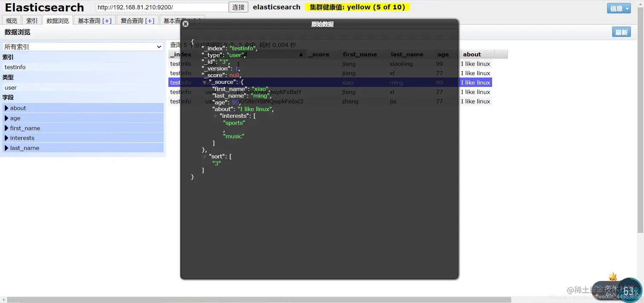Focus the cluster URL address field

point(162,7)
